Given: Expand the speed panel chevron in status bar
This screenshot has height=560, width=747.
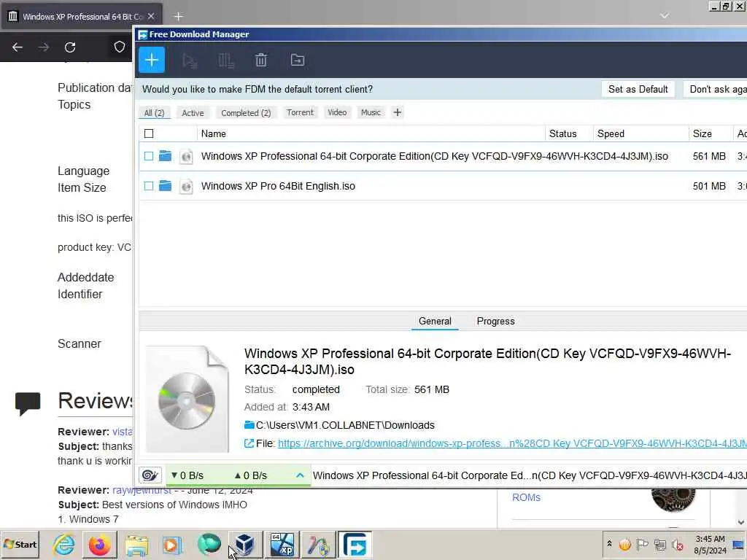Looking at the screenshot, I should click(300, 475).
